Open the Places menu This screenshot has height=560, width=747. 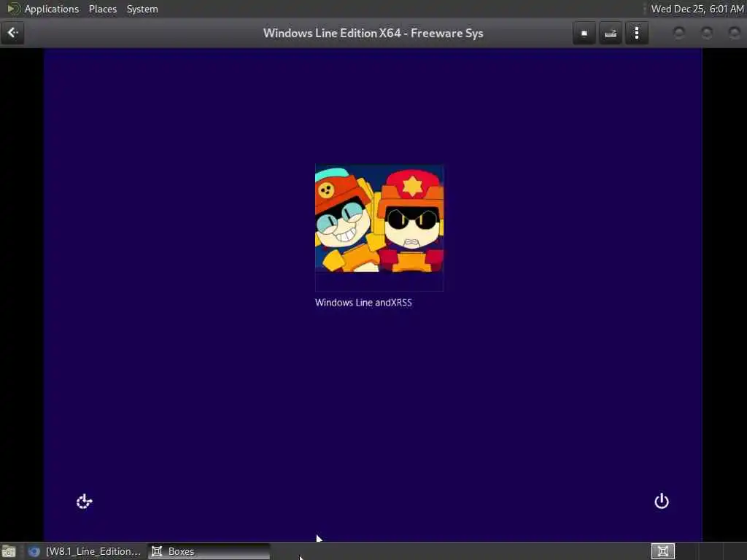point(102,9)
